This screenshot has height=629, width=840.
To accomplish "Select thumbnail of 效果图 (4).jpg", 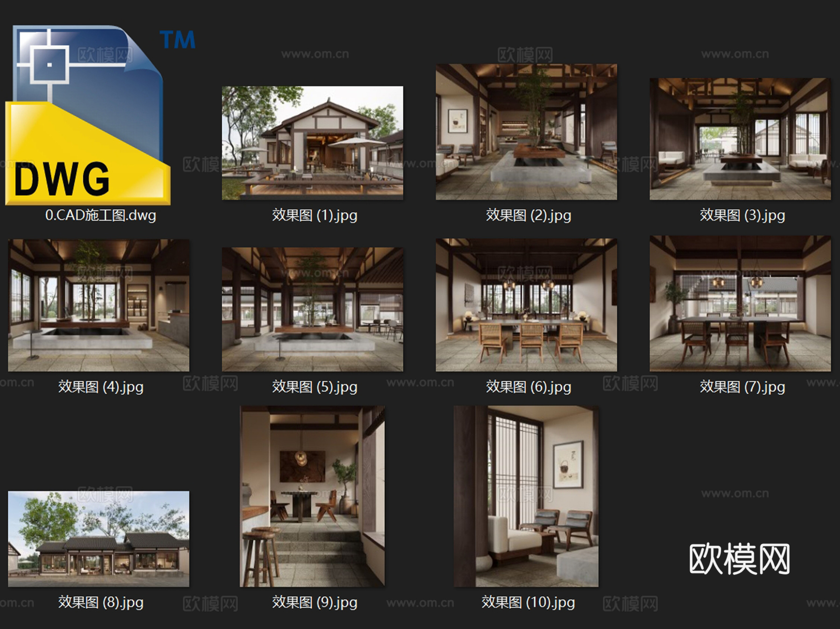I will (99, 305).
